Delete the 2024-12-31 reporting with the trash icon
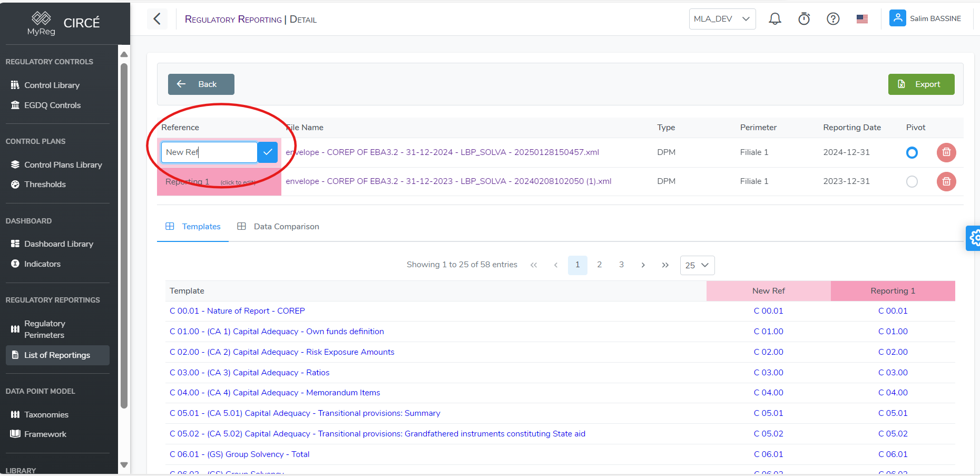 click(946, 152)
